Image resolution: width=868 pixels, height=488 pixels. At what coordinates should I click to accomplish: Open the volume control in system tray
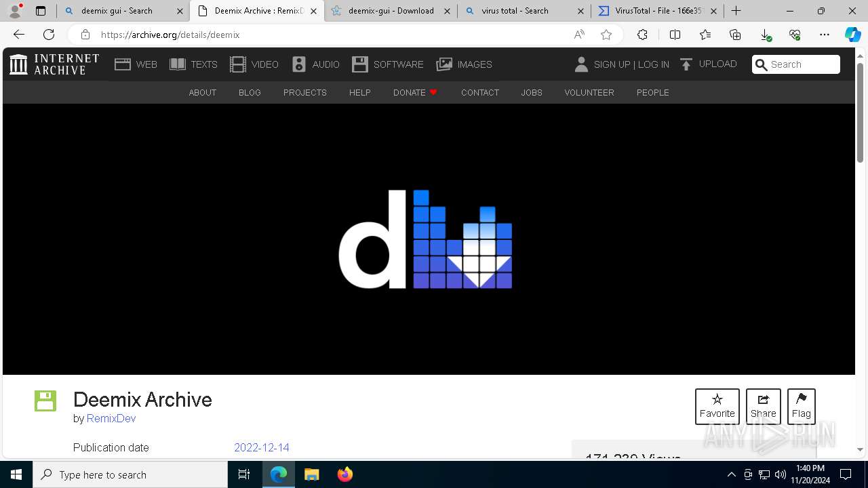click(781, 474)
